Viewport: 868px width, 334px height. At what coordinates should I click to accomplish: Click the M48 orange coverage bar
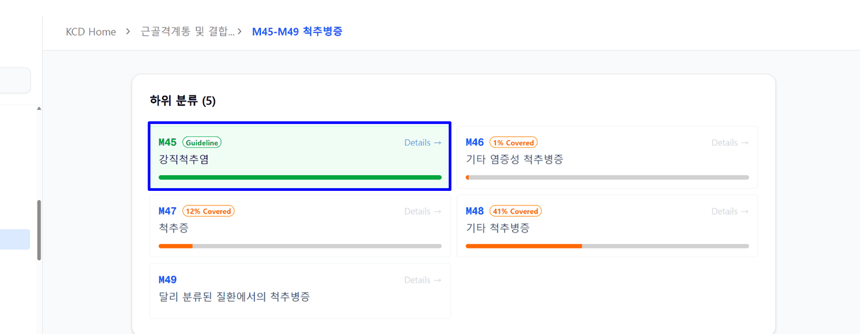pyautogui.click(x=607, y=246)
